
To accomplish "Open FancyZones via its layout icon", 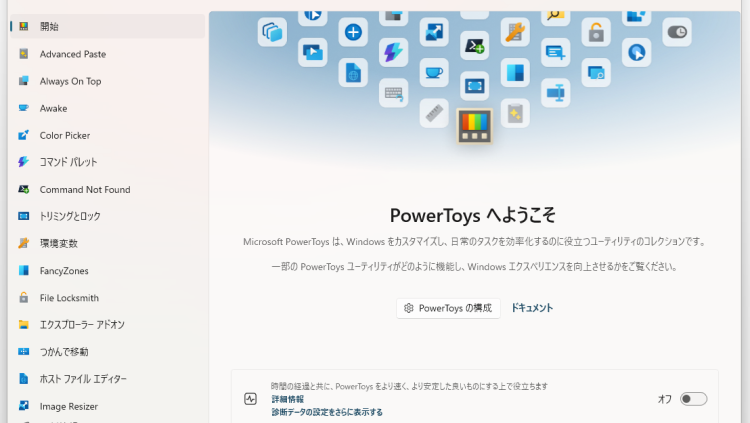I will click(23, 271).
